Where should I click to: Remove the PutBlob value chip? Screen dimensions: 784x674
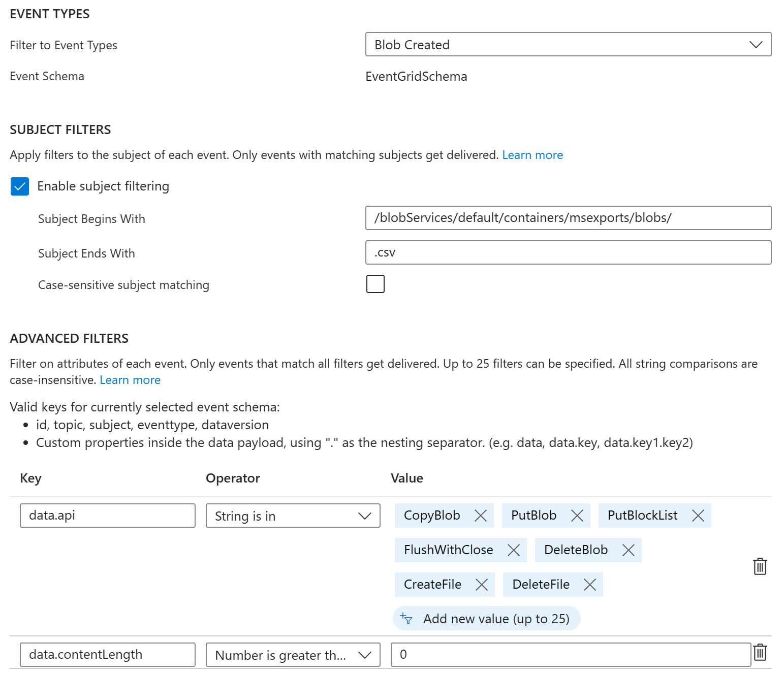click(x=577, y=515)
